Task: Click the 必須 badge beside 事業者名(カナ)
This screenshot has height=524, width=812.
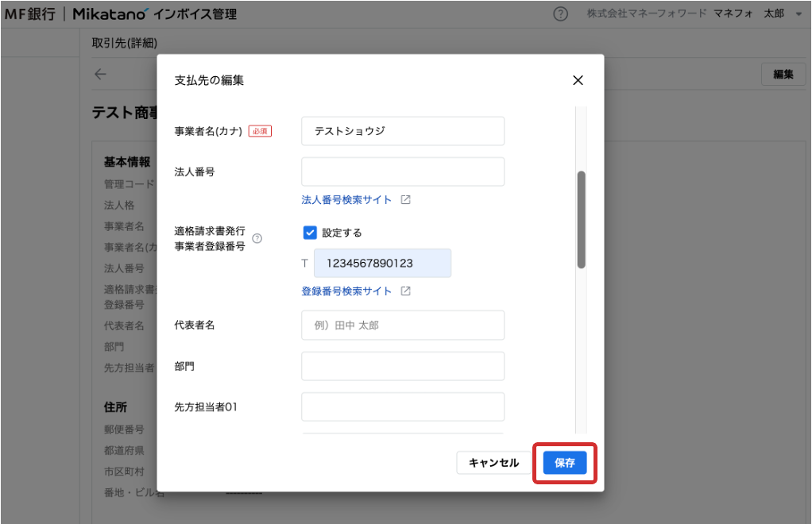Action: (x=260, y=131)
